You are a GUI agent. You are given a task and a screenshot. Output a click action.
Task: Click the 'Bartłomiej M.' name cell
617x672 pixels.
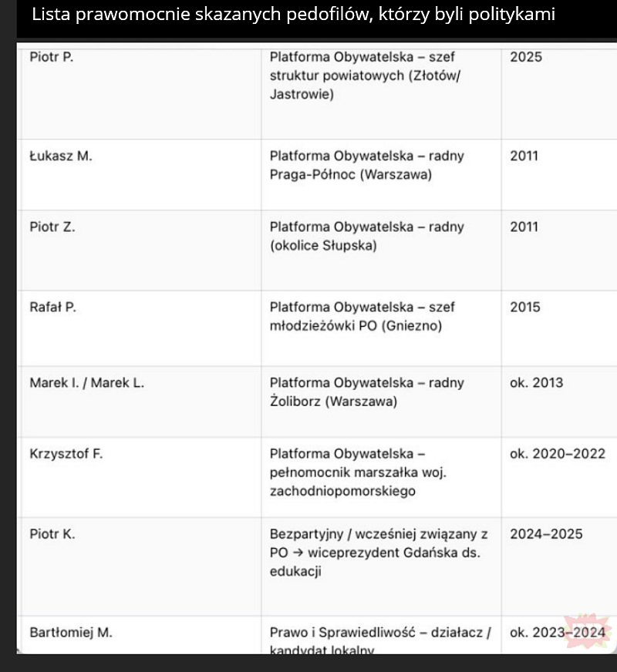[x=71, y=632]
